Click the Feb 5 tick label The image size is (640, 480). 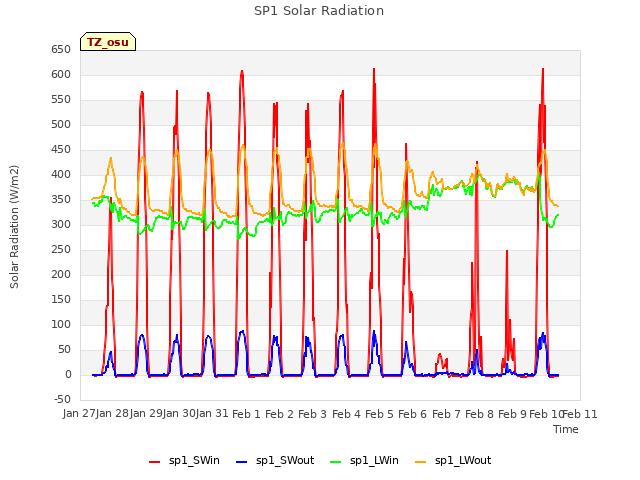pyautogui.click(x=379, y=414)
